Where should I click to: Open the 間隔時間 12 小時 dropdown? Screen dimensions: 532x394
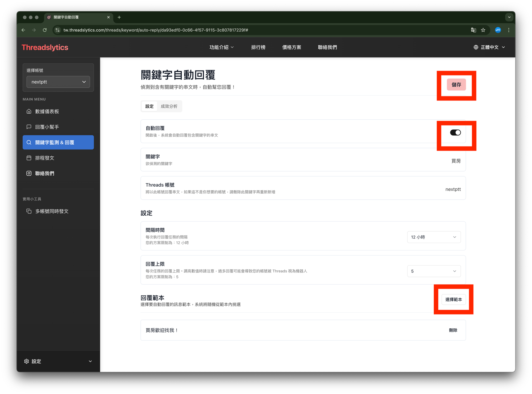[x=434, y=237]
